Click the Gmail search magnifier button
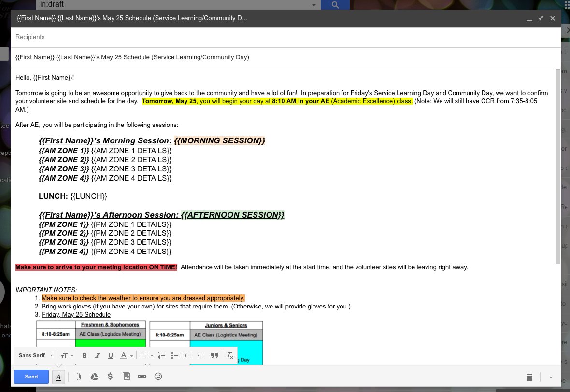This screenshot has height=392, width=570. [335, 5]
